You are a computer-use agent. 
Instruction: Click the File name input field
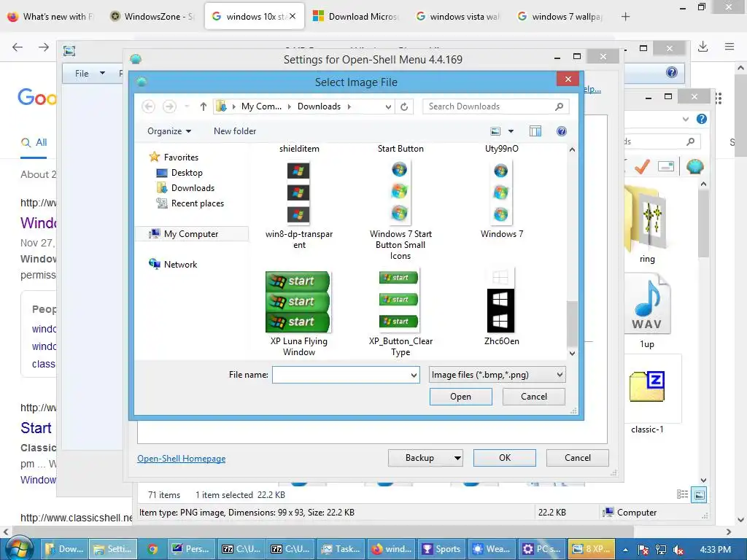(x=341, y=375)
